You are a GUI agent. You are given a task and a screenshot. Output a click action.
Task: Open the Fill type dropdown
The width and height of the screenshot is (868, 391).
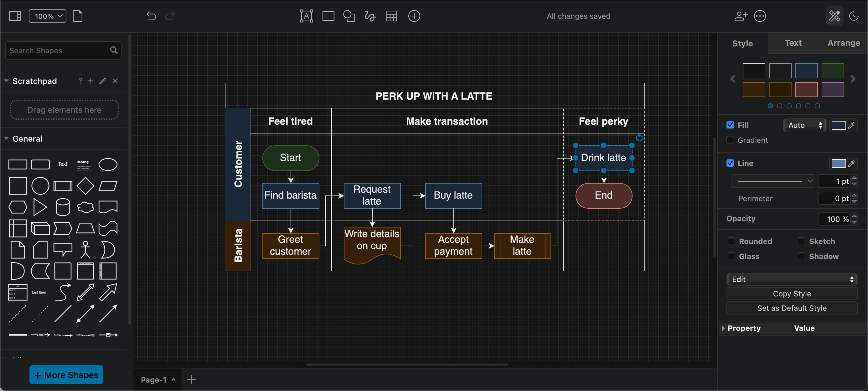click(804, 125)
